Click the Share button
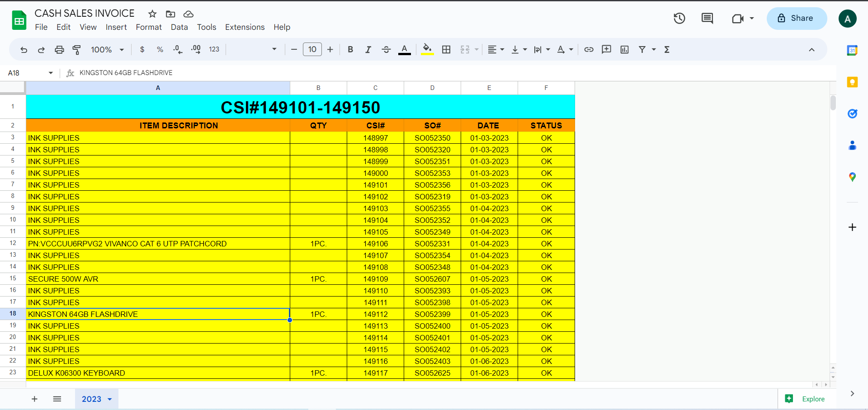This screenshot has height=410, width=868. [797, 19]
